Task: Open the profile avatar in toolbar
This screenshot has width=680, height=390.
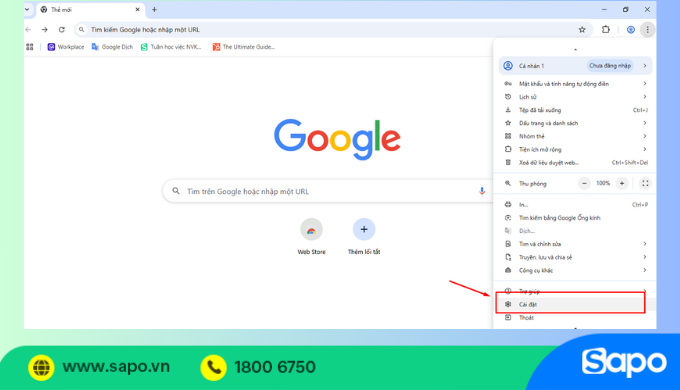Action: click(631, 29)
